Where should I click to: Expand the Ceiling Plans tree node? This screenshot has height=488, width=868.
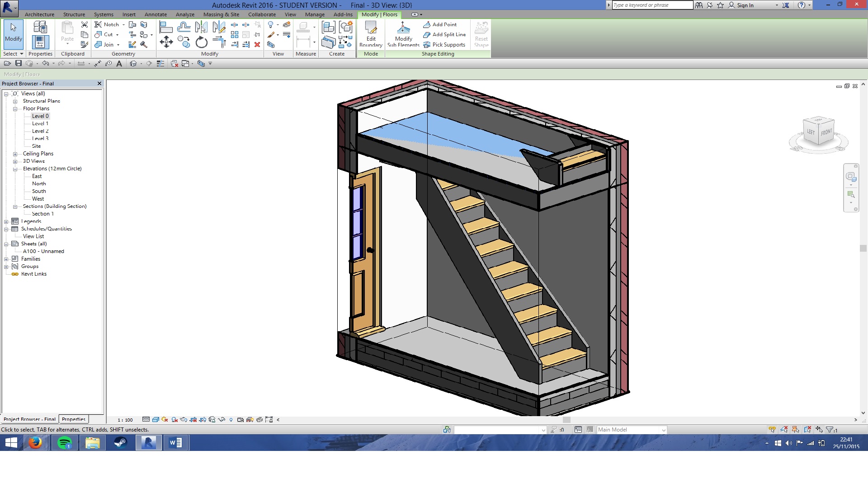point(15,154)
